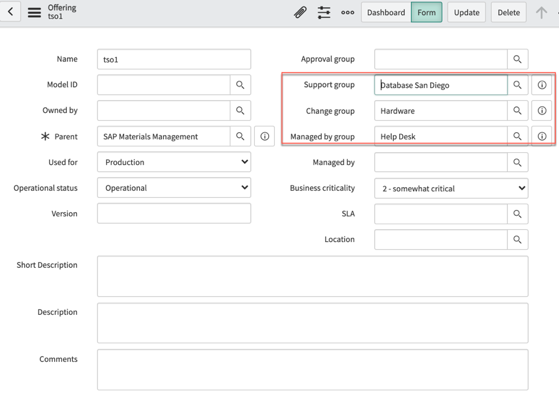Viewport: 560px width, 397px height.
Task: Click the Approval group input field
Action: pyautogui.click(x=441, y=59)
